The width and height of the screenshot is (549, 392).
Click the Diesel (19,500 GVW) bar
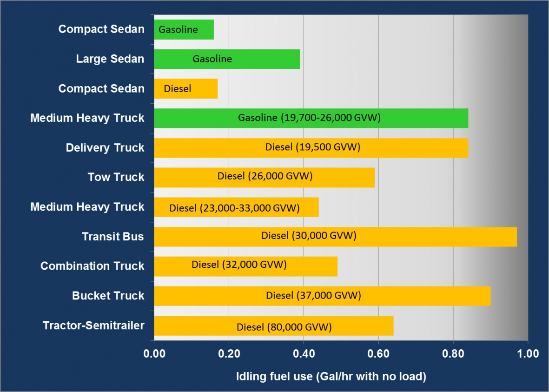click(311, 148)
